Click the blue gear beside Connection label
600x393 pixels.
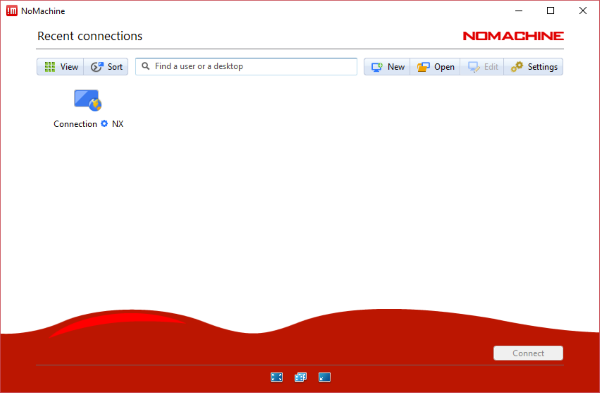[104, 124]
